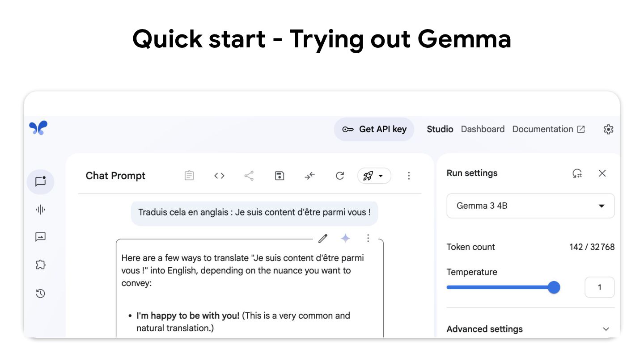Select the Studio tab
This screenshot has width=644, height=362.
point(440,129)
